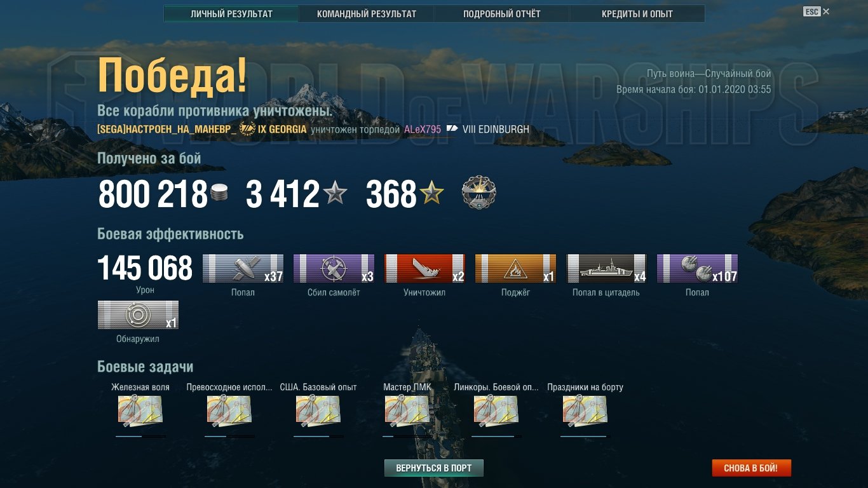Select the aircraft shot down ribbon x3

coord(334,268)
